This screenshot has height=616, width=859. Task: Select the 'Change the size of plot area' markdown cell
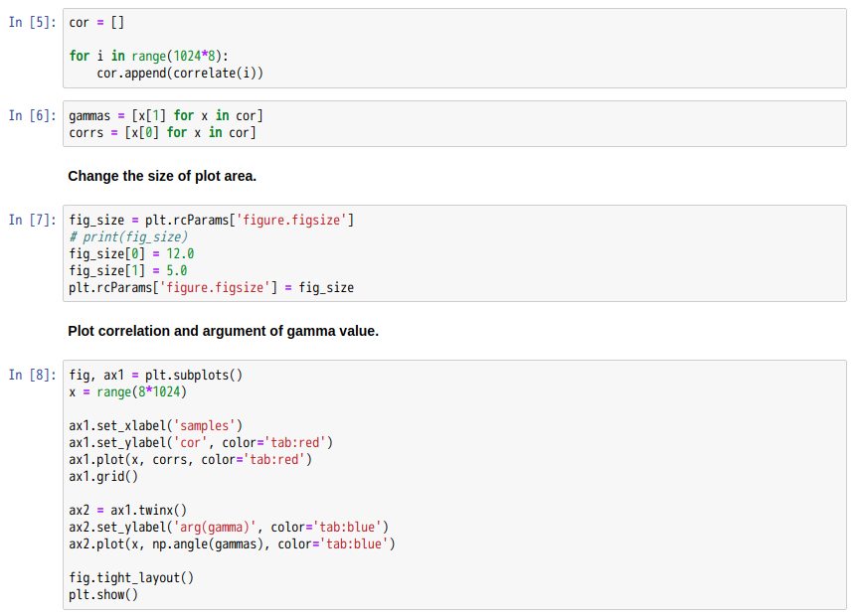(x=162, y=176)
